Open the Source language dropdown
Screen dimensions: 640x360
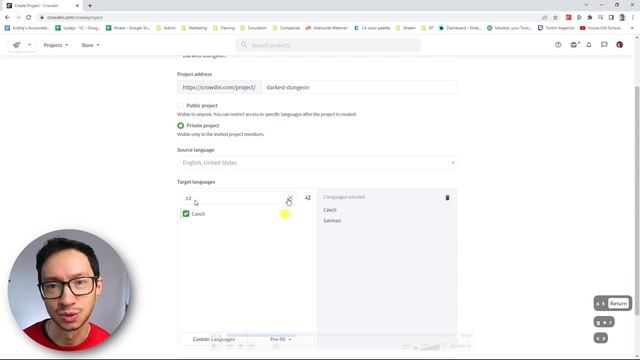point(317,163)
